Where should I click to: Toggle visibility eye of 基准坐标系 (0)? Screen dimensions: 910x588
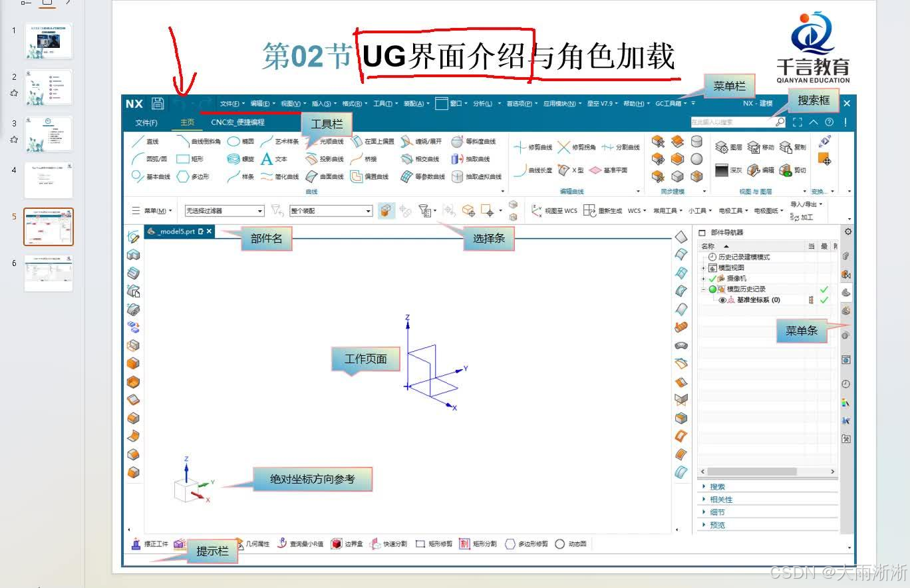click(722, 300)
